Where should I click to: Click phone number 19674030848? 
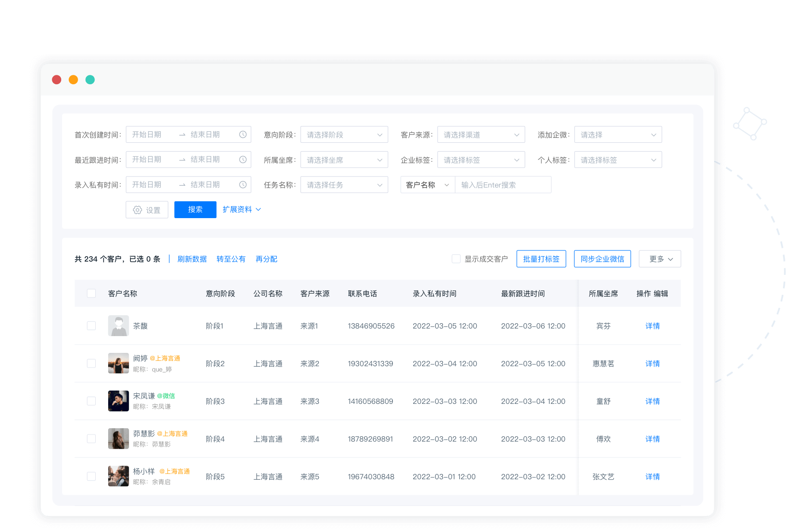click(371, 477)
